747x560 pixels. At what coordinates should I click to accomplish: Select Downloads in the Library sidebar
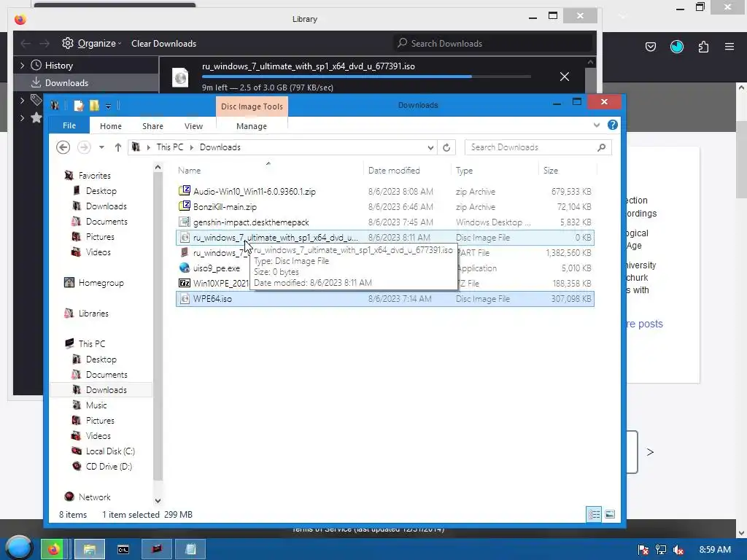(x=66, y=83)
